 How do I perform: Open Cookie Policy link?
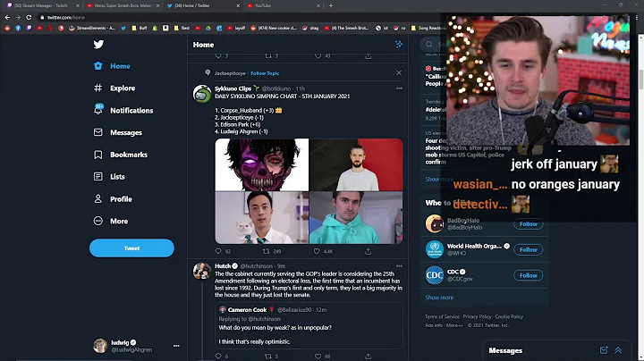(509, 316)
